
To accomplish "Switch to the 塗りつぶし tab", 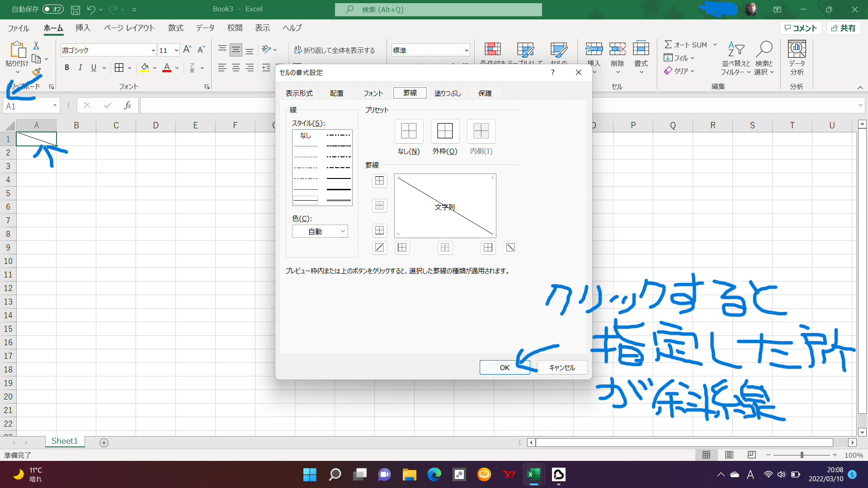I will (448, 93).
